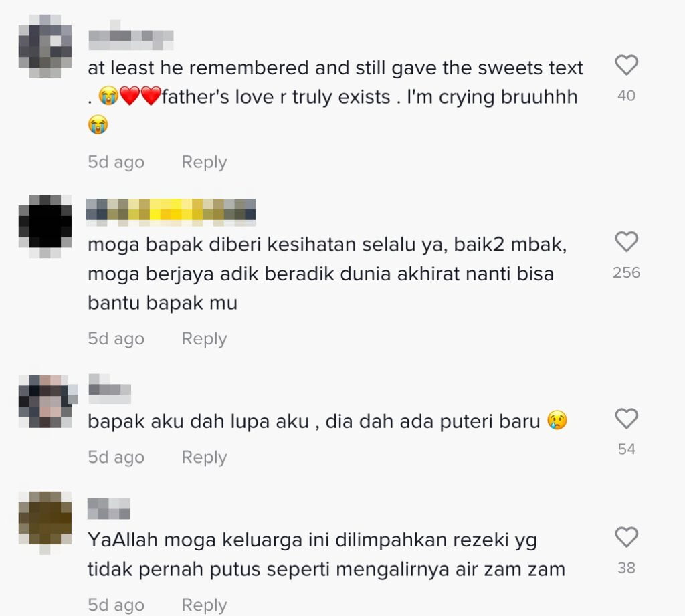685x616 pixels.
Task: Like the 'at least he remembered' comment
Action: 626,65
